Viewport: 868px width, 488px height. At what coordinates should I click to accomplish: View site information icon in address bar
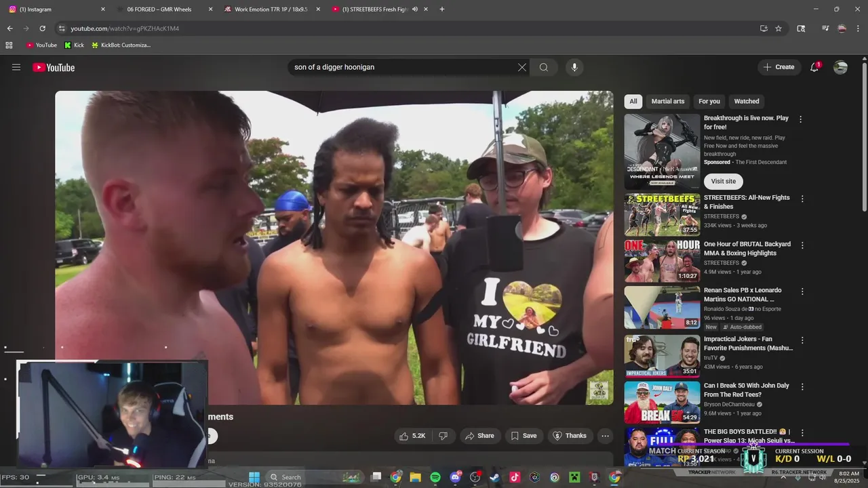coord(62,28)
